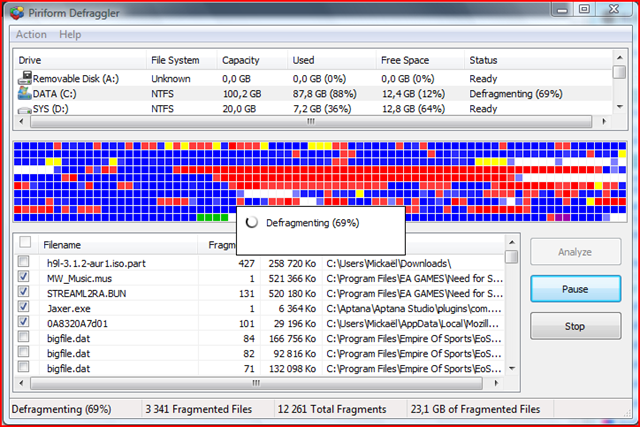Select the Removable Disk (A:) drive icon
640x427 pixels.
[24, 78]
